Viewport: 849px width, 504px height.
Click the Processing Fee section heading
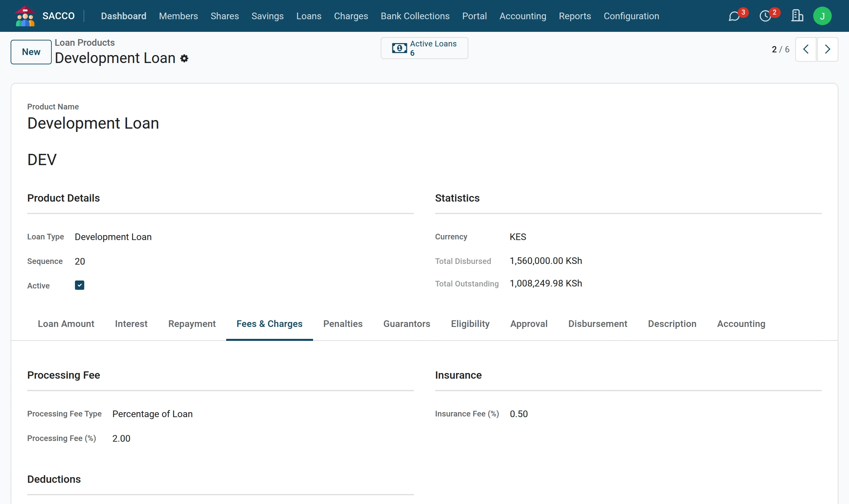pyautogui.click(x=63, y=375)
